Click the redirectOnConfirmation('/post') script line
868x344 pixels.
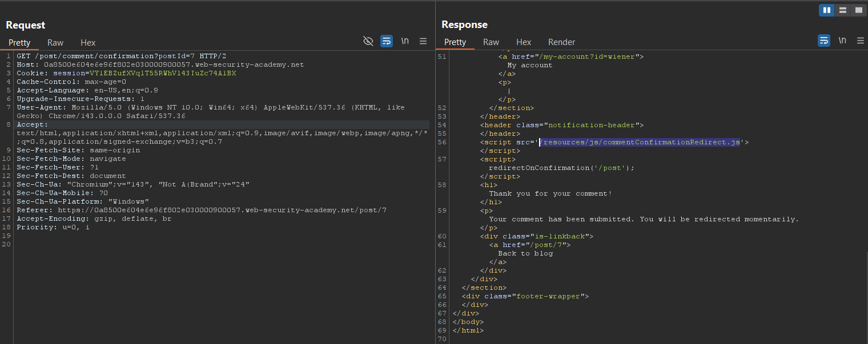(x=562, y=168)
